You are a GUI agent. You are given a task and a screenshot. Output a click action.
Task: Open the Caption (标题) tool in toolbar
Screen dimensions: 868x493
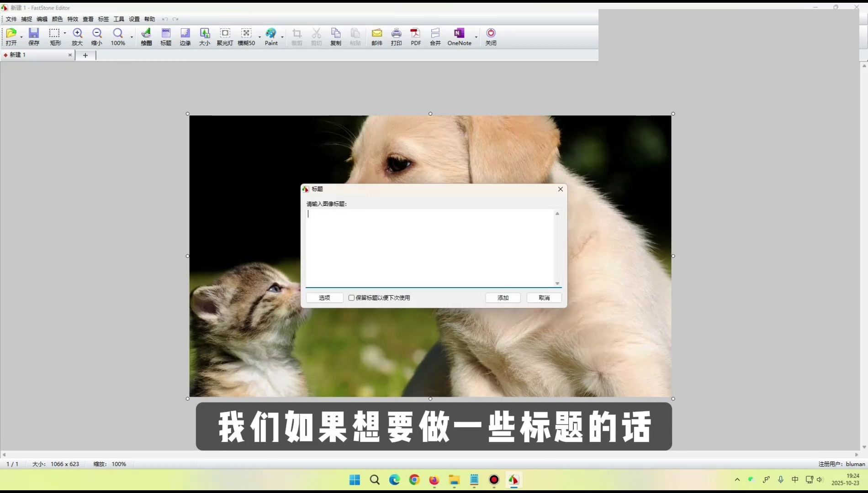point(166,37)
